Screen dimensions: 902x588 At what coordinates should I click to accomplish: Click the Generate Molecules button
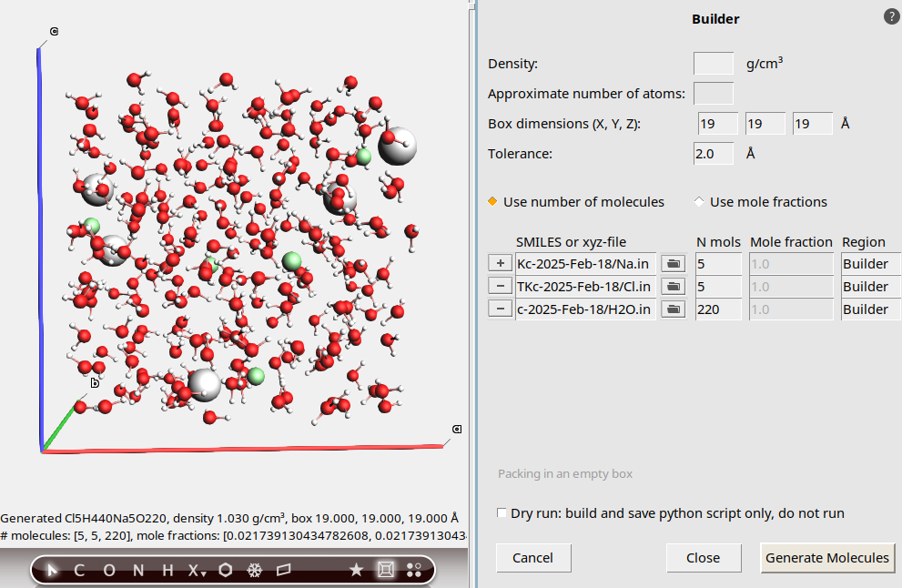pos(826,558)
